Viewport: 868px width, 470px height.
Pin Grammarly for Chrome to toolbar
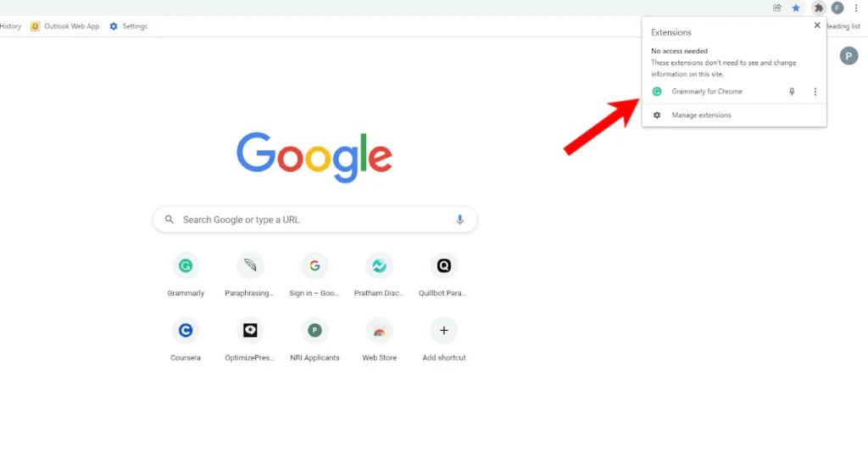point(792,92)
